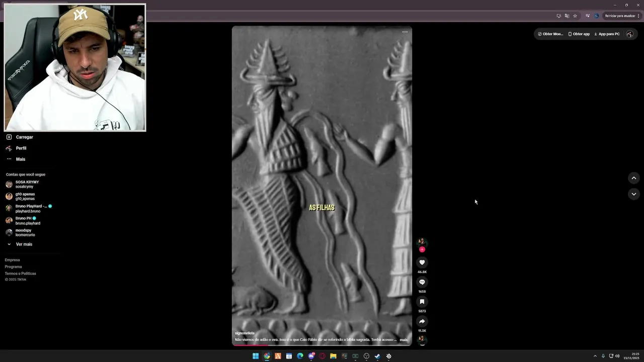The height and width of the screenshot is (362, 644).
Task: Open creator avatar beside the video
Action: (x=422, y=242)
